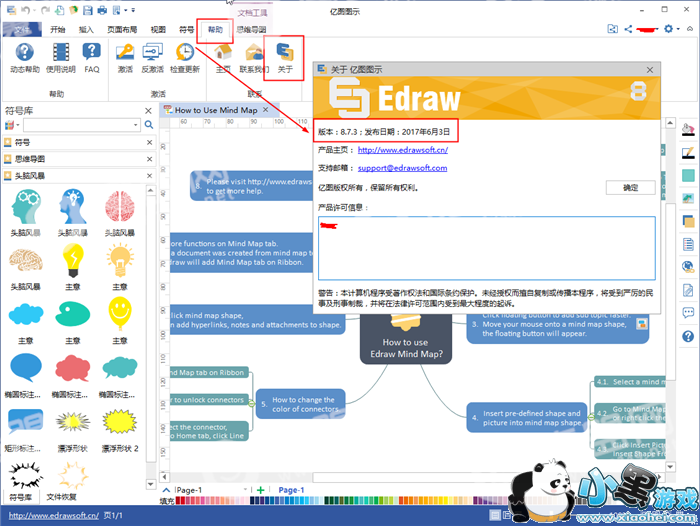The height and width of the screenshot is (526, 700).
Task: Open the hyperlink globe icon in right sidebar
Action: (x=688, y=267)
